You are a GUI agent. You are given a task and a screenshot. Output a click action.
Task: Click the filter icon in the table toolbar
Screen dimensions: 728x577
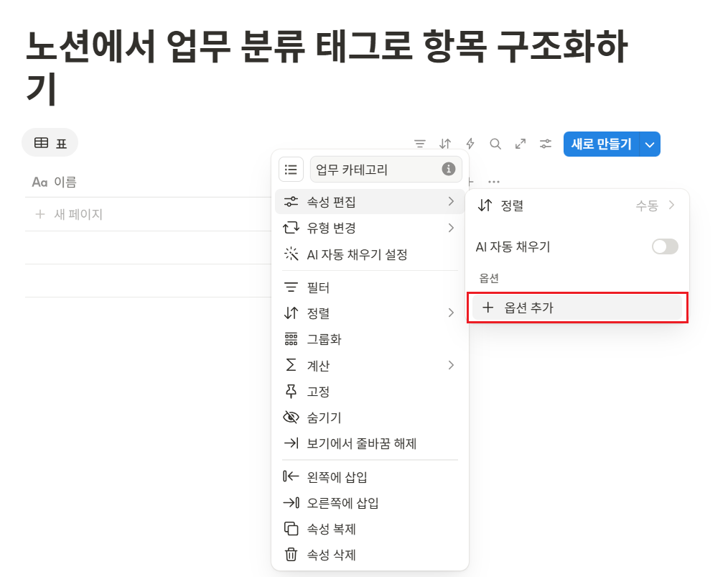click(x=419, y=143)
